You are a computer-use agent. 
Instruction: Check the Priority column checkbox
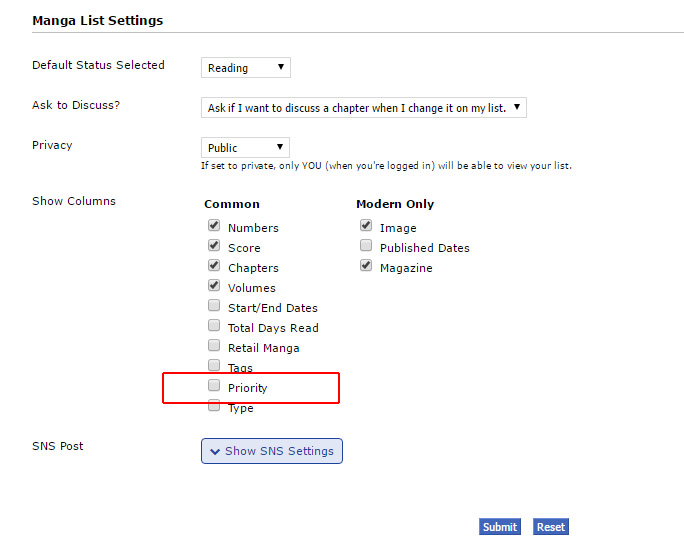214,386
